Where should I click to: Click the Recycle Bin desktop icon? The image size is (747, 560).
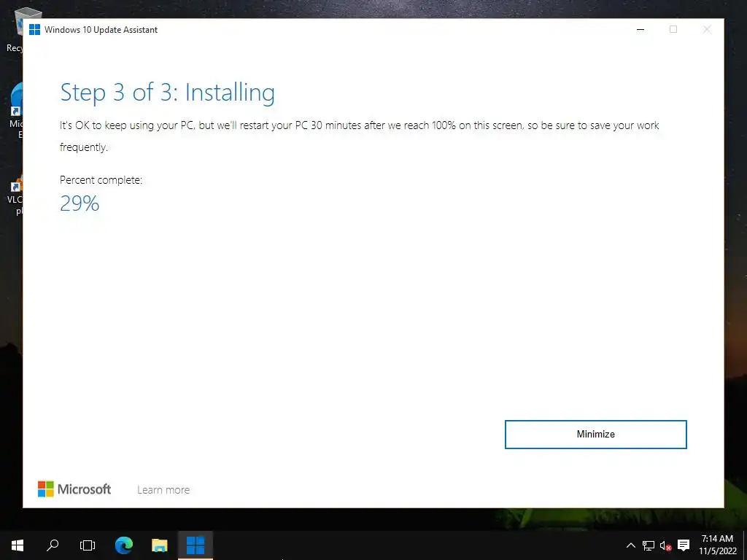click(x=15, y=31)
